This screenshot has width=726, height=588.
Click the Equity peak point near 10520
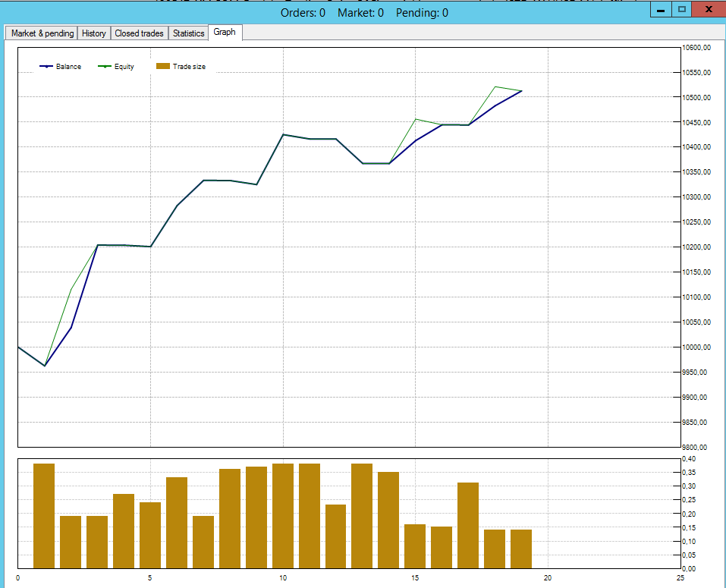[x=495, y=86]
